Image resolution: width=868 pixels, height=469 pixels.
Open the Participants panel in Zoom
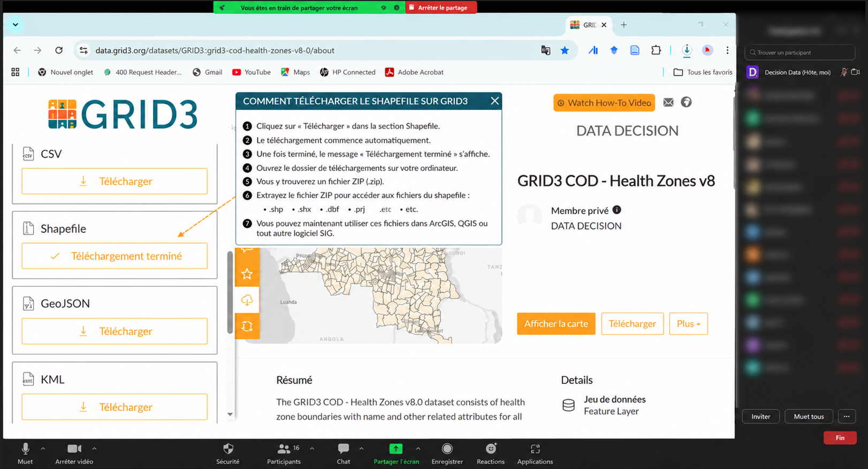coord(284,449)
